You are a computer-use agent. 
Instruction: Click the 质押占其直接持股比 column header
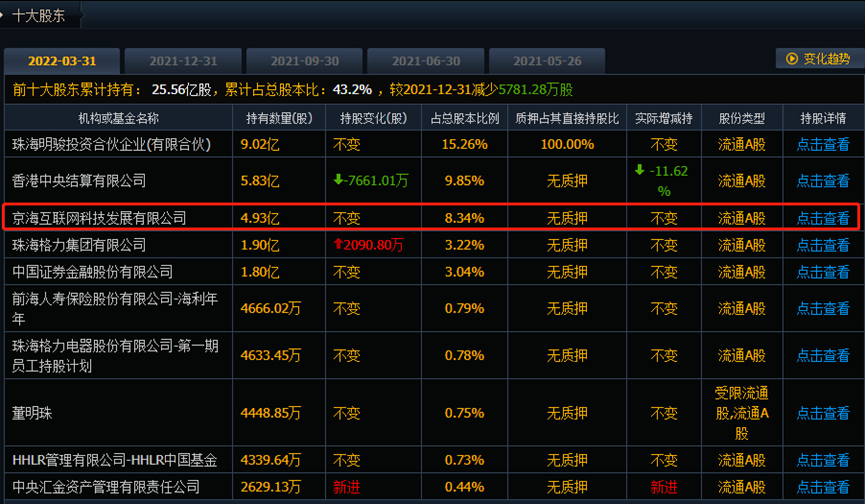[567, 118]
